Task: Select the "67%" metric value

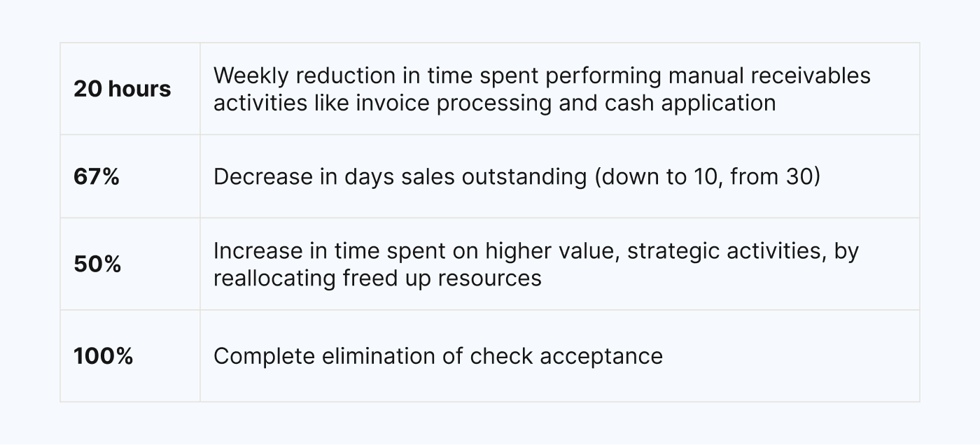Action: click(97, 177)
